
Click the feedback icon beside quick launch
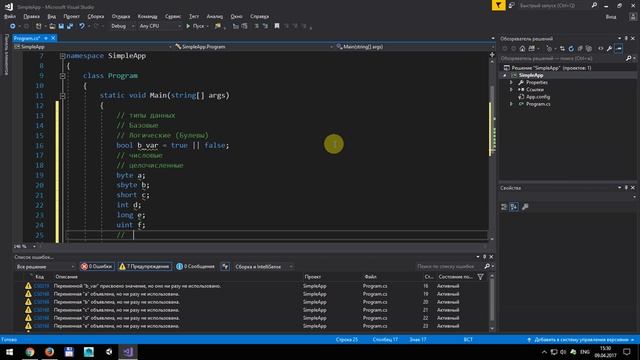tap(511, 5)
